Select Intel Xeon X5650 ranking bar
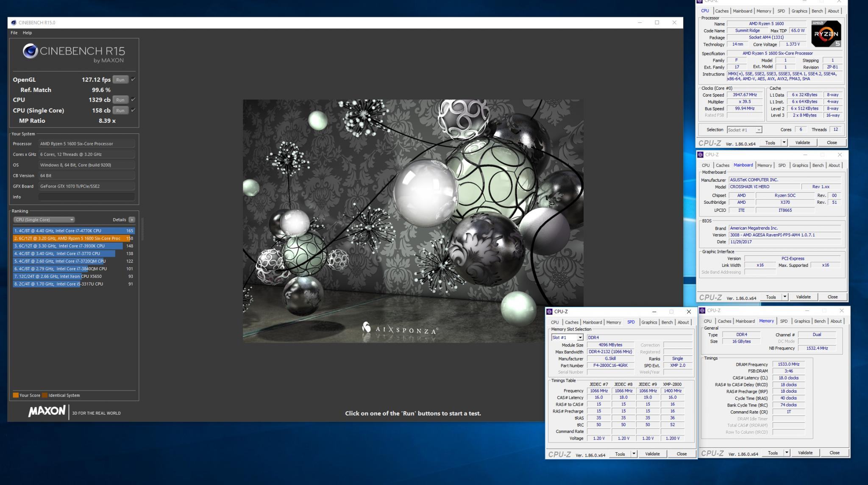 tap(73, 277)
